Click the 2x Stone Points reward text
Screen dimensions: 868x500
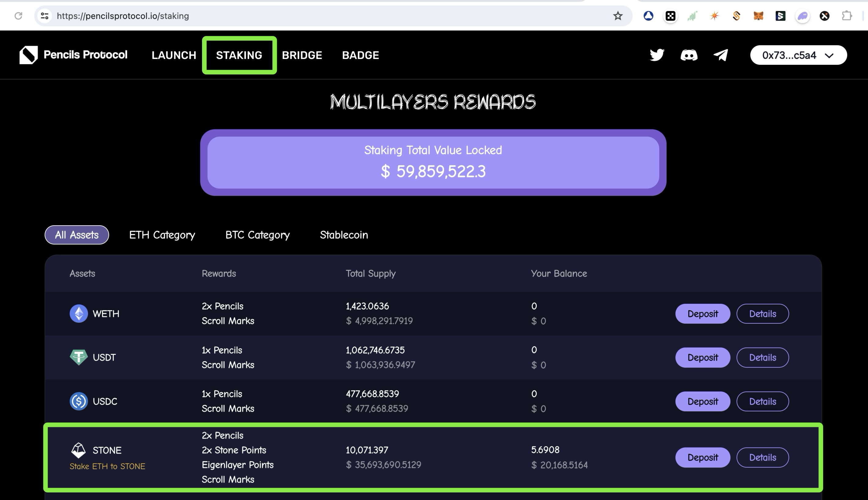point(234,450)
